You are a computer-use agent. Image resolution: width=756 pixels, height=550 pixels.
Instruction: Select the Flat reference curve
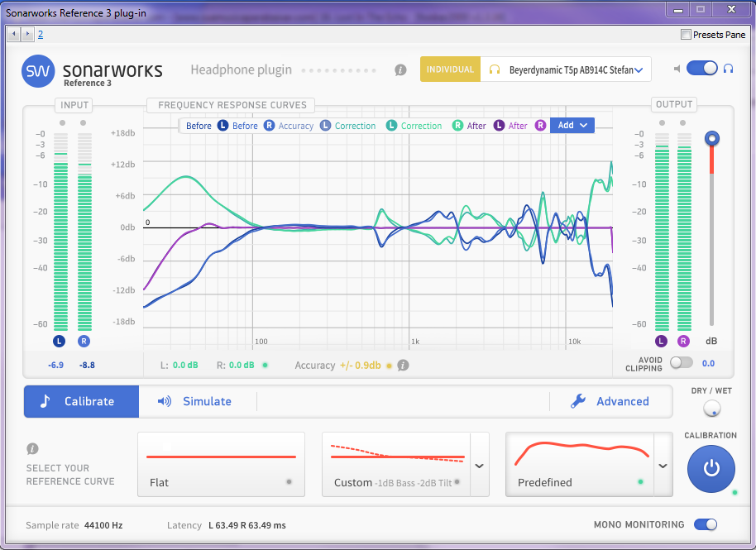(222, 465)
